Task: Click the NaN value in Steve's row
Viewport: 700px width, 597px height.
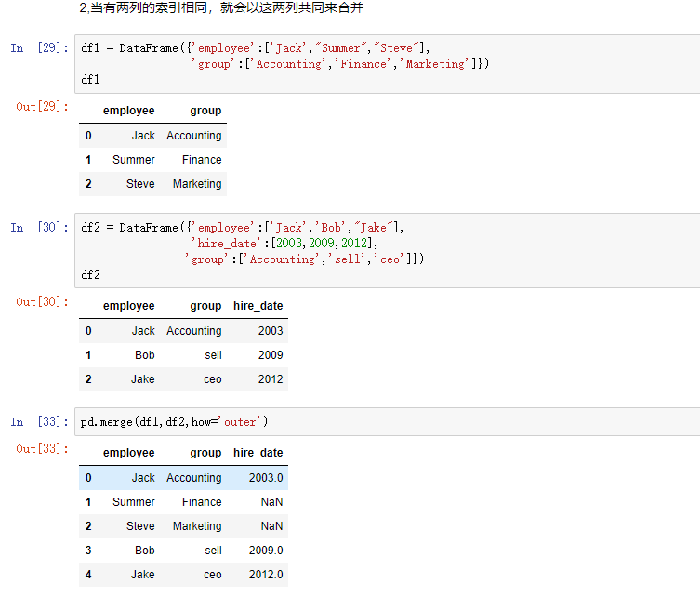Action: pos(271,526)
